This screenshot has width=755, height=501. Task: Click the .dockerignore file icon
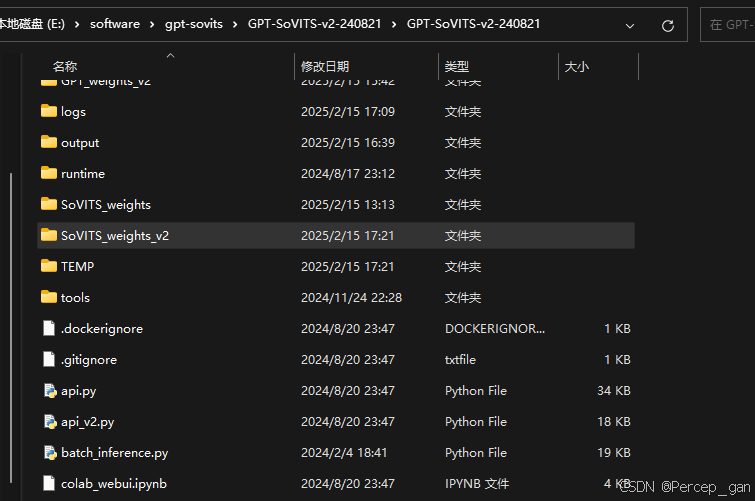click(49, 328)
